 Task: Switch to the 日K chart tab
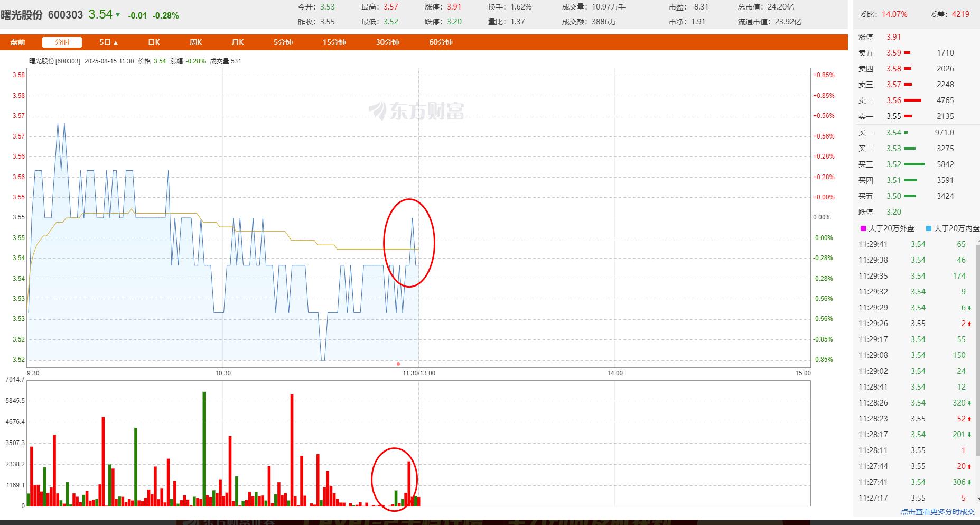pyautogui.click(x=154, y=42)
